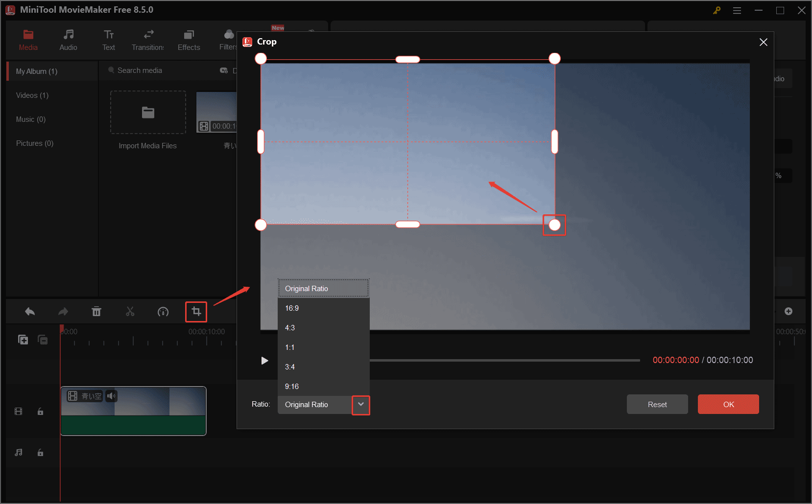
Task: Click the Split scissors icon
Action: (x=130, y=312)
